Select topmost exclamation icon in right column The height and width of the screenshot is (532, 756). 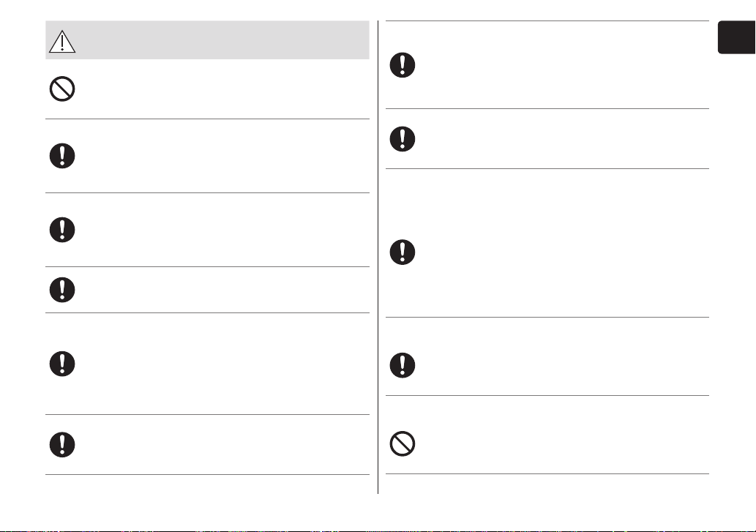(402, 64)
